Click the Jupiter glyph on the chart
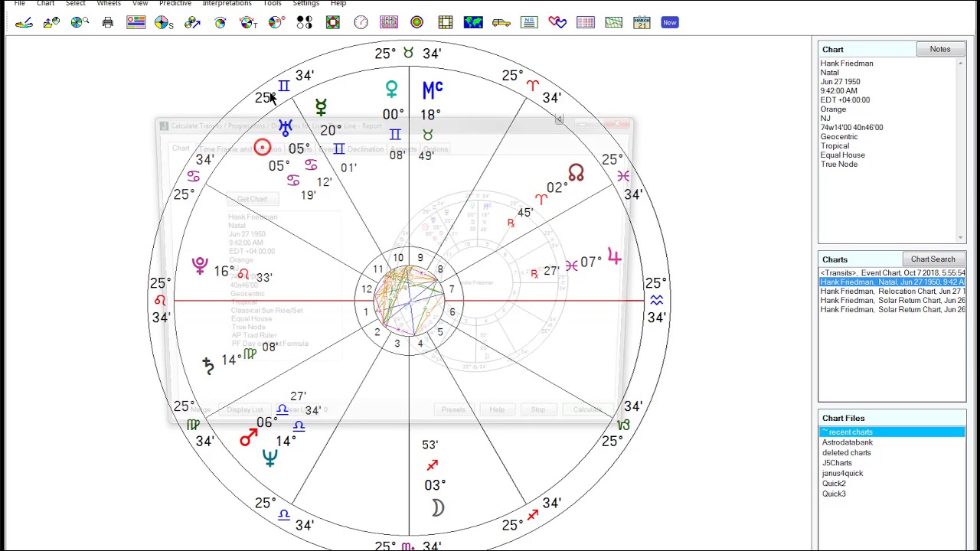This screenshot has width=980, height=551. pos(614,256)
